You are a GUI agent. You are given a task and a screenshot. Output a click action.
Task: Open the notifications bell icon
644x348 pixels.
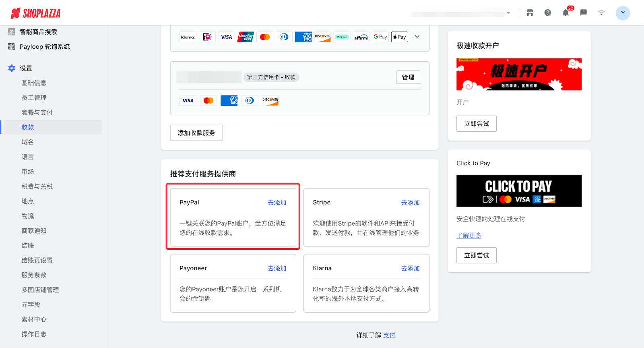click(566, 13)
